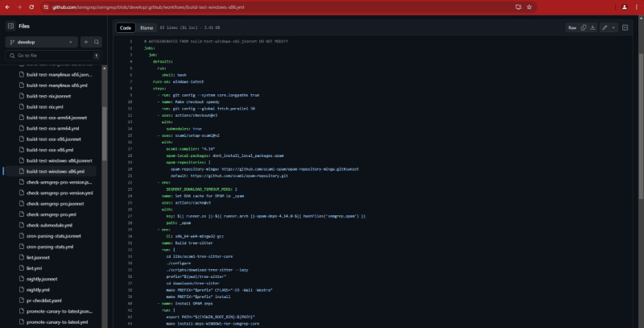The height and width of the screenshot is (328, 644).
Task: Open site information icon in address bar
Action: pos(46,7)
